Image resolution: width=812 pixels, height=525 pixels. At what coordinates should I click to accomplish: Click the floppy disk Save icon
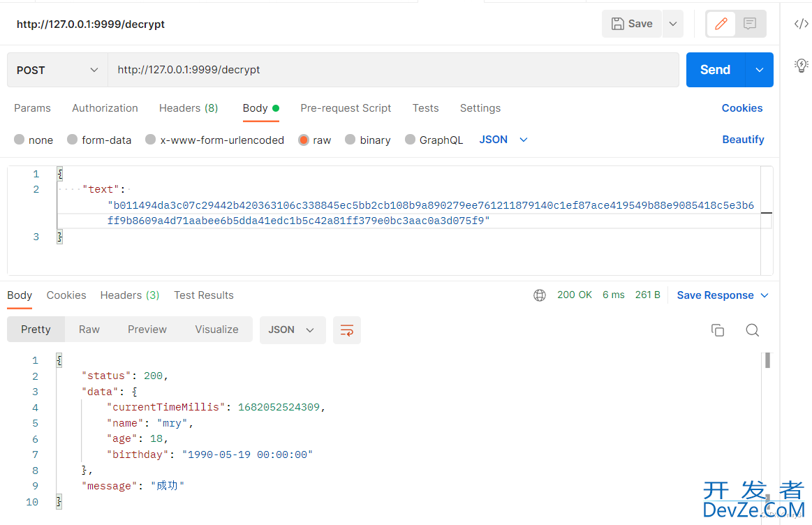[x=617, y=24]
